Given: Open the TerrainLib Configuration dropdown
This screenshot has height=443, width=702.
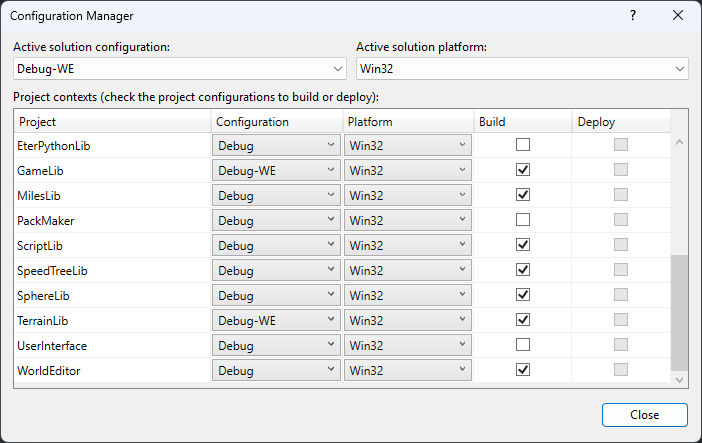Looking at the screenshot, I should [x=277, y=320].
